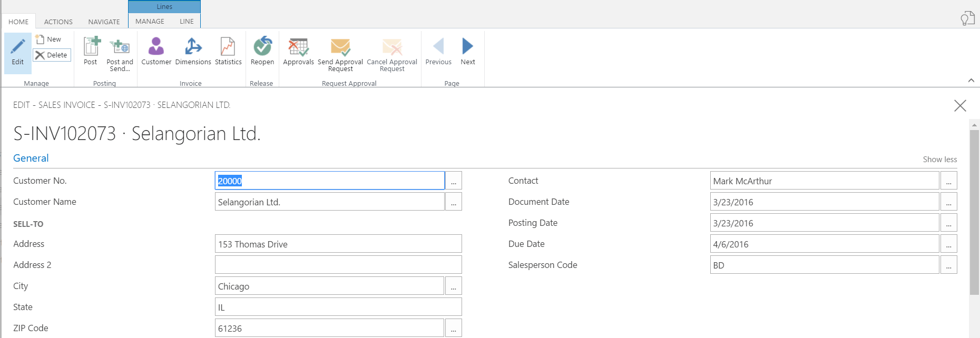Open City lookup button
This screenshot has width=980, height=338.
point(454,286)
